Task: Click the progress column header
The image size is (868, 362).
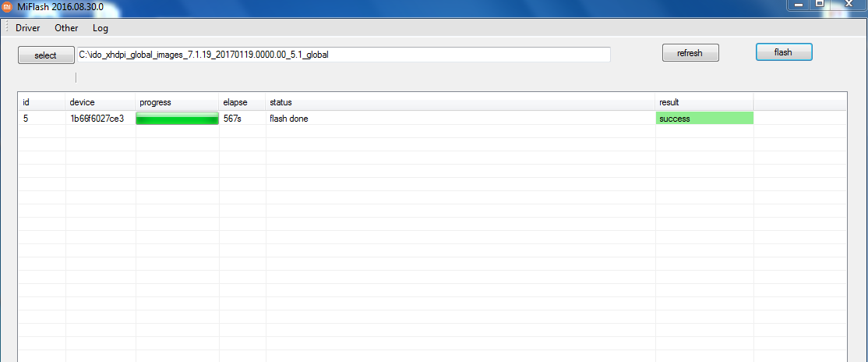Action: [177, 102]
